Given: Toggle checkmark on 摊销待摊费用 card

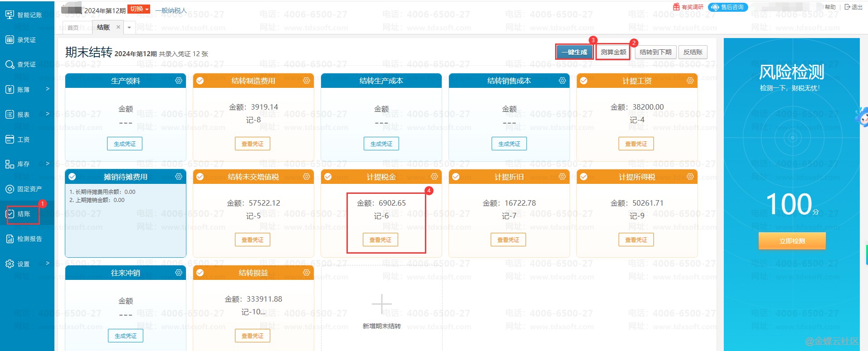Looking at the screenshot, I should (72, 177).
